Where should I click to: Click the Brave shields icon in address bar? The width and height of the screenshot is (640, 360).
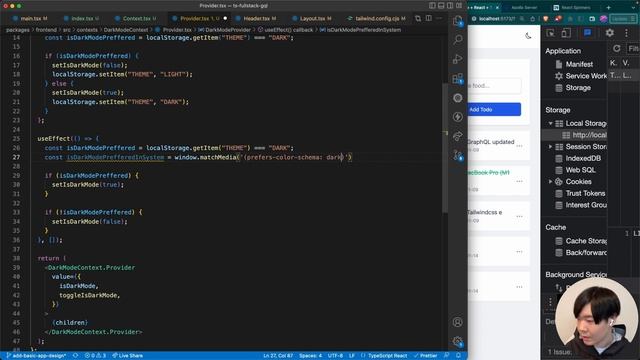[x=546, y=18]
